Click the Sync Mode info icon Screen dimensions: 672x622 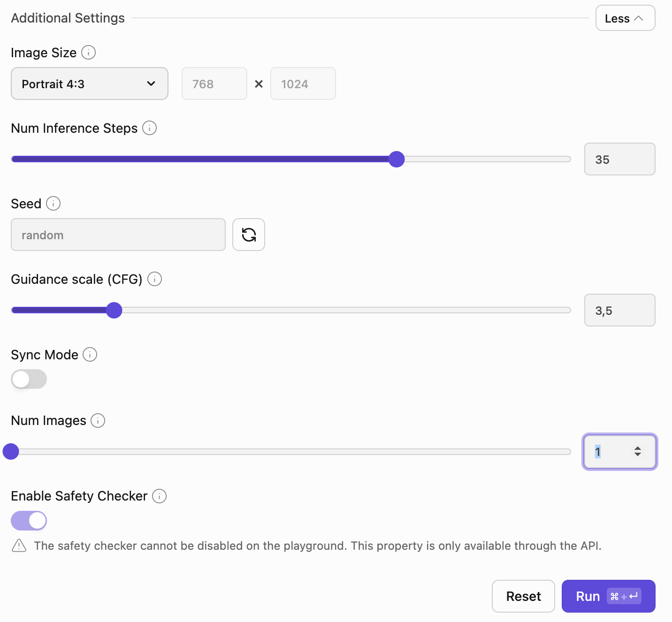coord(90,355)
